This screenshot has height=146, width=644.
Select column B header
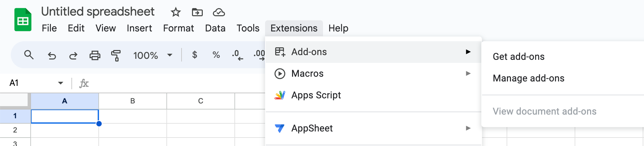[x=133, y=101]
